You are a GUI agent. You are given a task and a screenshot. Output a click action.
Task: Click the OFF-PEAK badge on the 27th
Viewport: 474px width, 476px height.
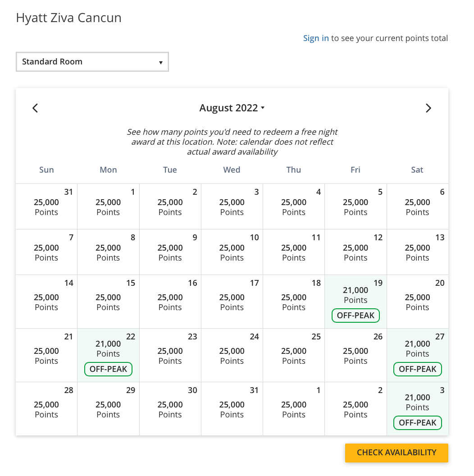tap(417, 369)
